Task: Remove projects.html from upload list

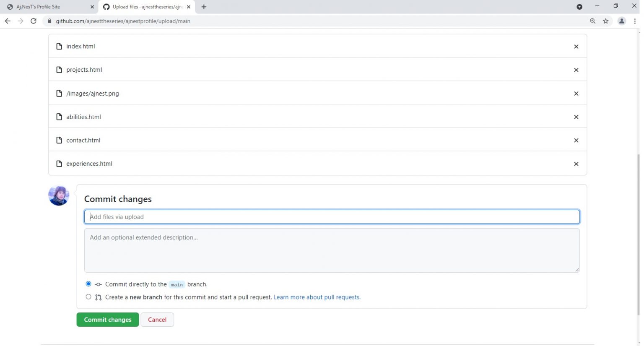Action: [x=576, y=70]
